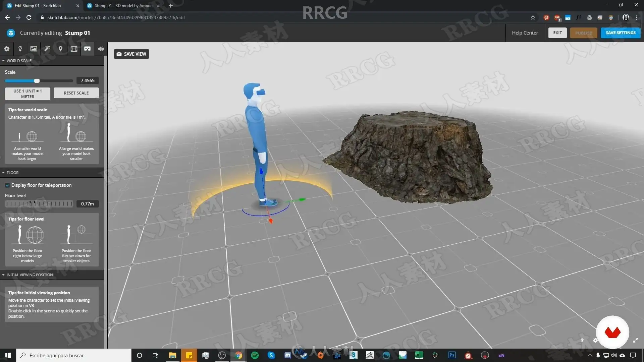Switch to Stump 01 3D model tab

[122, 6]
